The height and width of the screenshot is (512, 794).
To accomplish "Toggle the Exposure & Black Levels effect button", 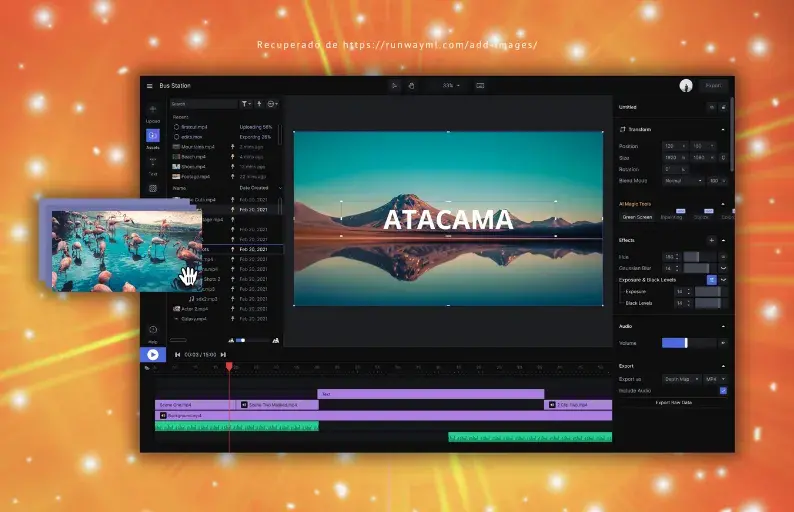I will [x=711, y=280].
